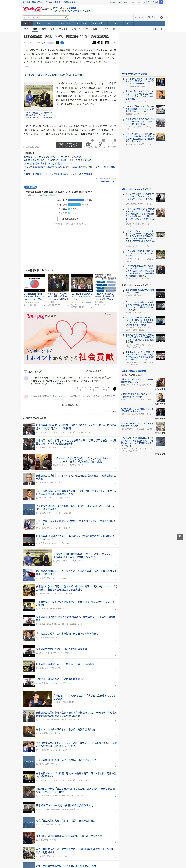The width and height of the screenshot is (186, 868).
Task: Open the 読売新聞オンライン source link
Action: [108, 182]
